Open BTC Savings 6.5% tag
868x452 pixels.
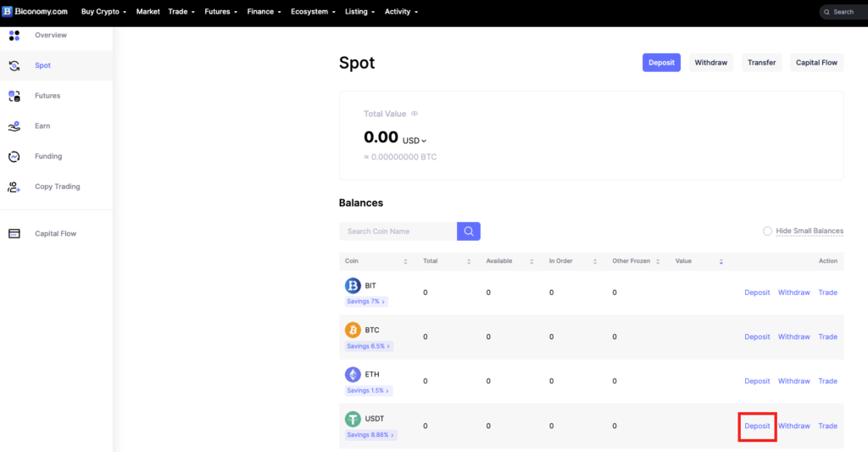(x=369, y=346)
